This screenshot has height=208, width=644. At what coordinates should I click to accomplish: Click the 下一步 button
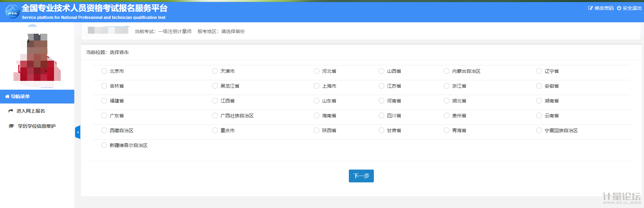361,176
